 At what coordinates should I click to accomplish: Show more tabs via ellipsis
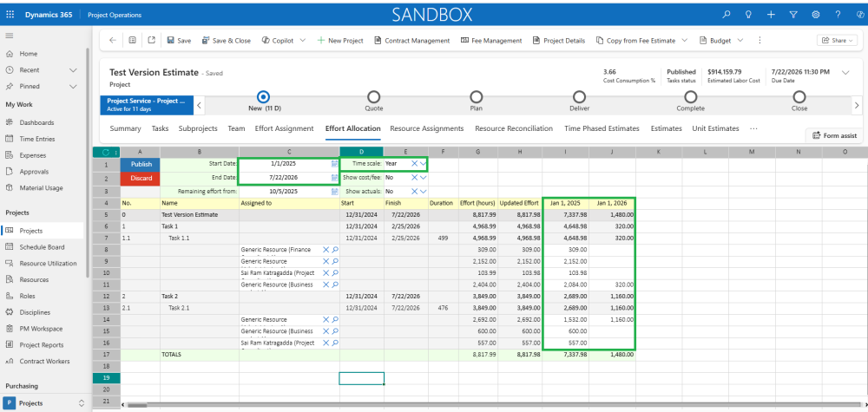tap(753, 128)
